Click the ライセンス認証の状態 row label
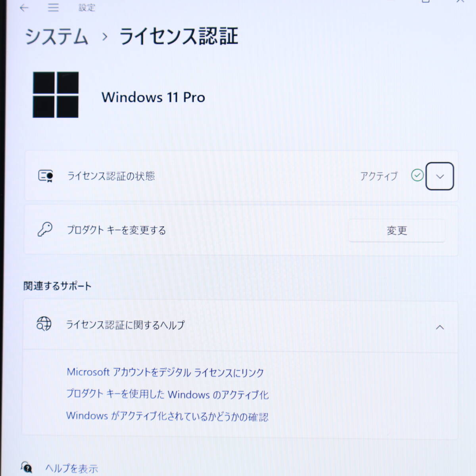The image size is (476, 476). pyautogui.click(x=111, y=176)
